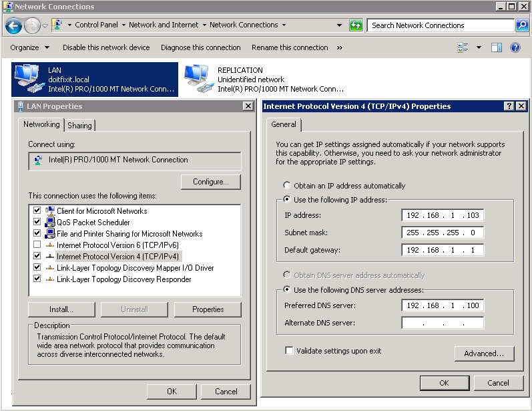This screenshot has width=532, height=411.
Task: Show more toolbar commands chevron
Action: click(x=339, y=48)
